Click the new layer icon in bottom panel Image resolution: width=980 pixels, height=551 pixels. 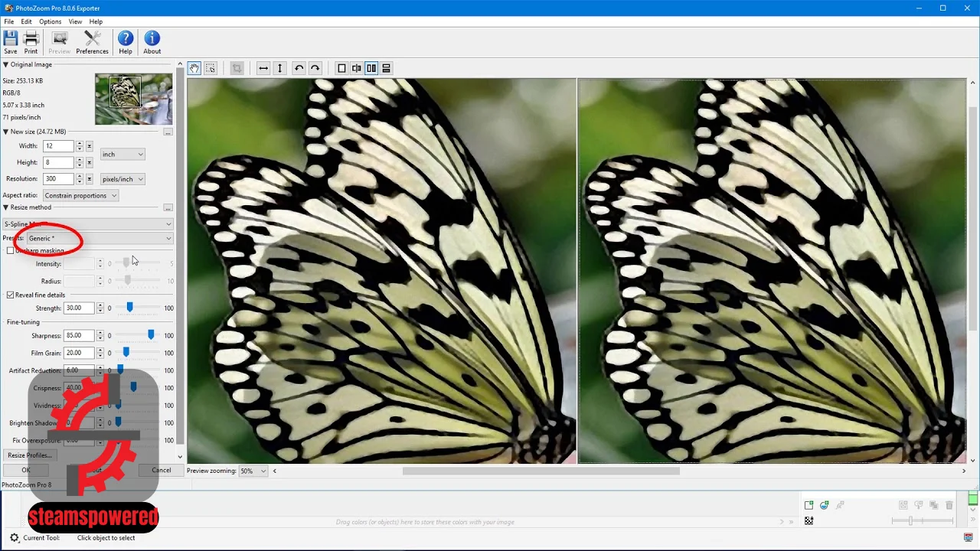coord(808,505)
